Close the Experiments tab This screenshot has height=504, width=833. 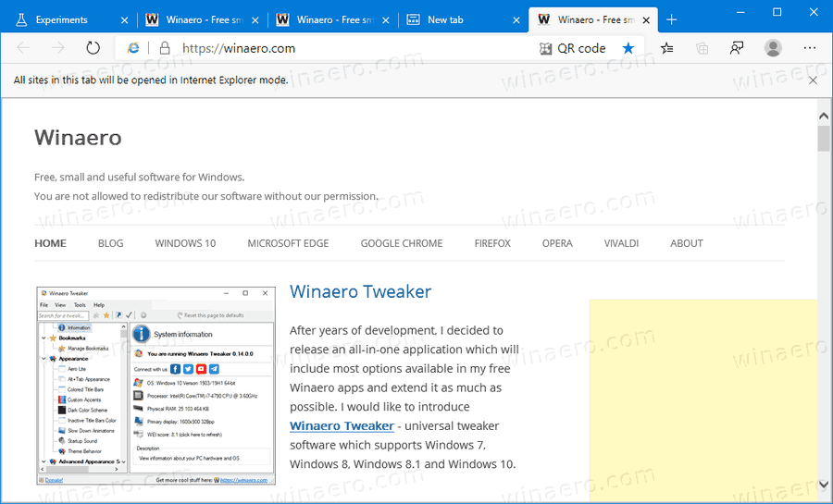point(124,20)
